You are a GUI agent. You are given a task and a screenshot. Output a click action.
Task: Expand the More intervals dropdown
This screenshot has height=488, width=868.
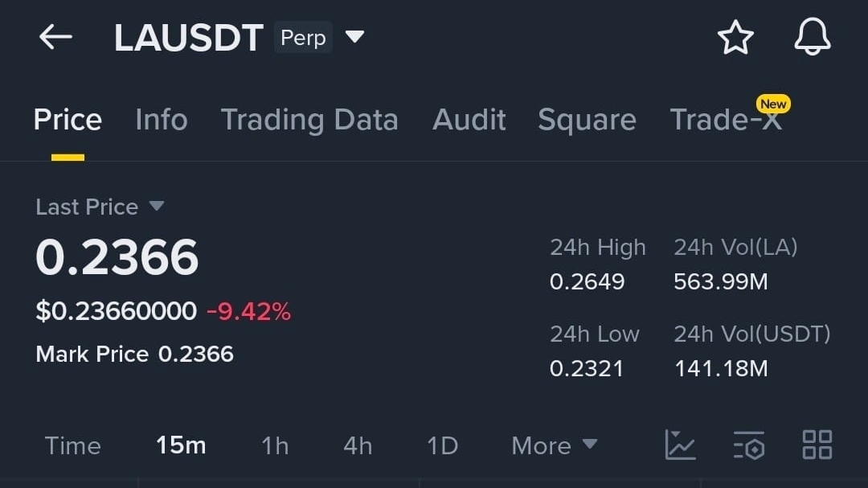coord(555,445)
